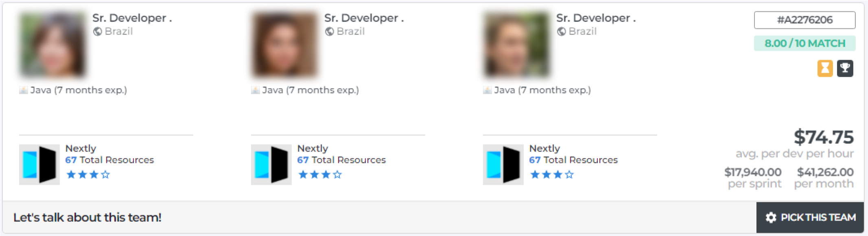Viewport: 868px width, 236px height.
Task: Click the orange hourglass icon
Action: click(x=825, y=68)
